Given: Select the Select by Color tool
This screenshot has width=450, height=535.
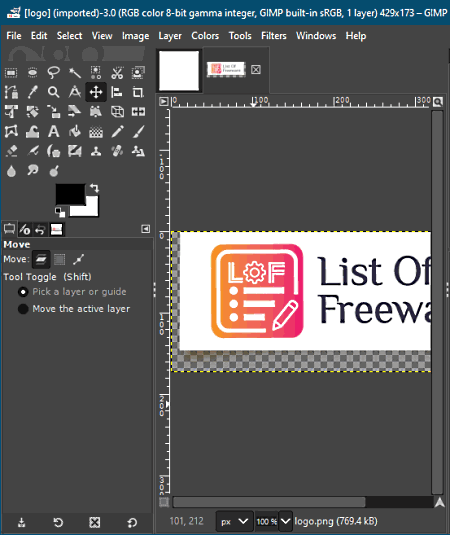Looking at the screenshot, I should (x=96, y=73).
